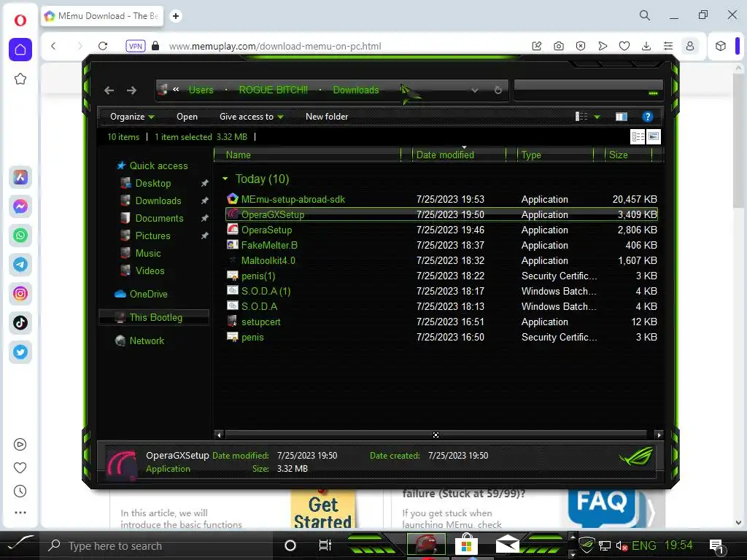
Task: Click the Opera home start page icon
Action: [x=20, y=50]
